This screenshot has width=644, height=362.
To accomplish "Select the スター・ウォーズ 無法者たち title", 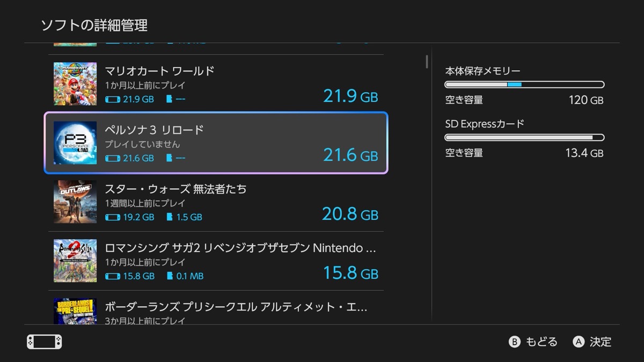I will 175,189.
